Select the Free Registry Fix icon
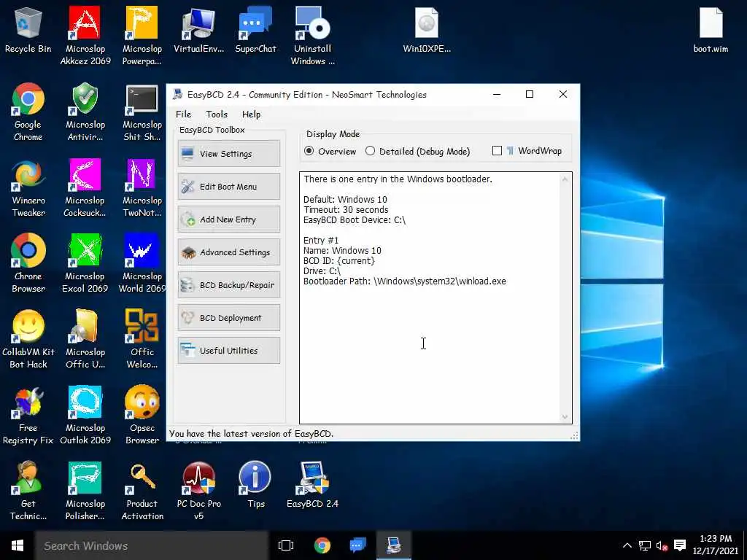747x560 pixels. pyautogui.click(x=28, y=415)
